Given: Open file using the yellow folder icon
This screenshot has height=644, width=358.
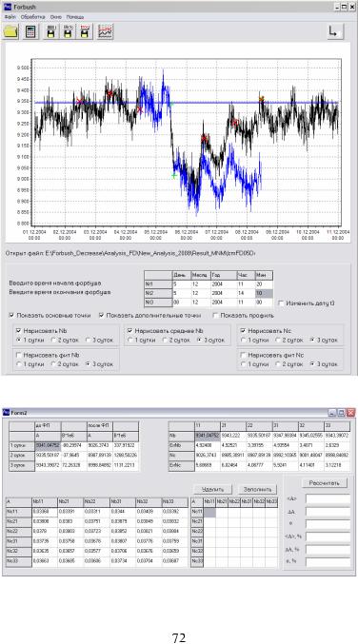Looking at the screenshot, I should [11, 31].
